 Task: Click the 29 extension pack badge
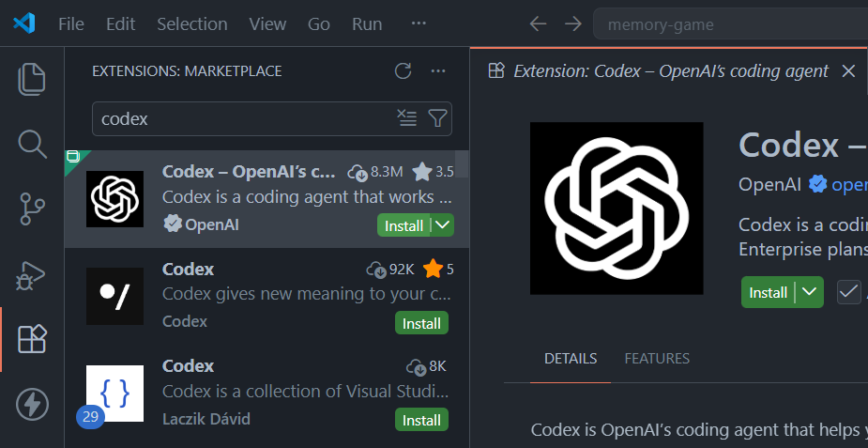pos(90,416)
